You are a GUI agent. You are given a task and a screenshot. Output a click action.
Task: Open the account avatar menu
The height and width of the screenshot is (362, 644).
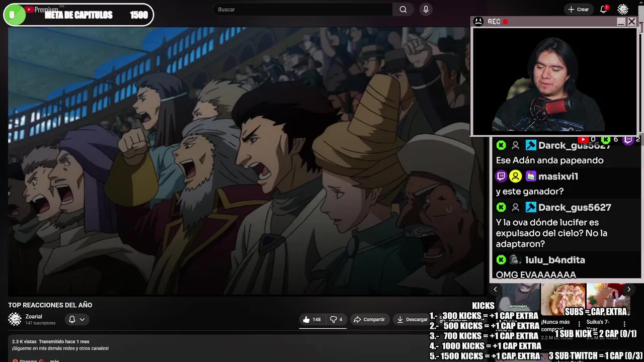(x=623, y=10)
